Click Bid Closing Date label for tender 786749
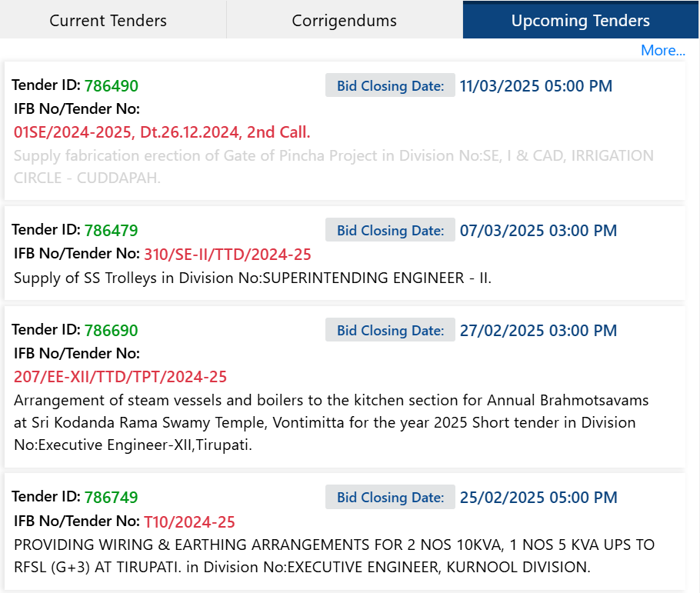The width and height of the screenshot is (700, 593). pyautogui.click(x=390, y=497)
